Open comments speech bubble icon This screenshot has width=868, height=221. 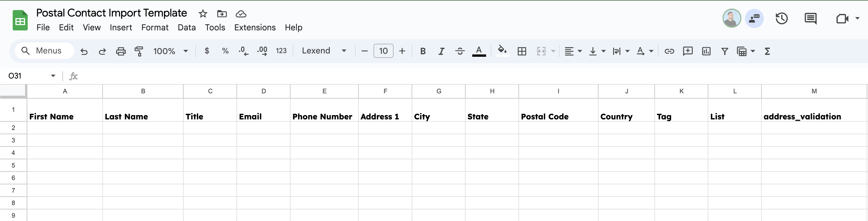coord(810,18)
